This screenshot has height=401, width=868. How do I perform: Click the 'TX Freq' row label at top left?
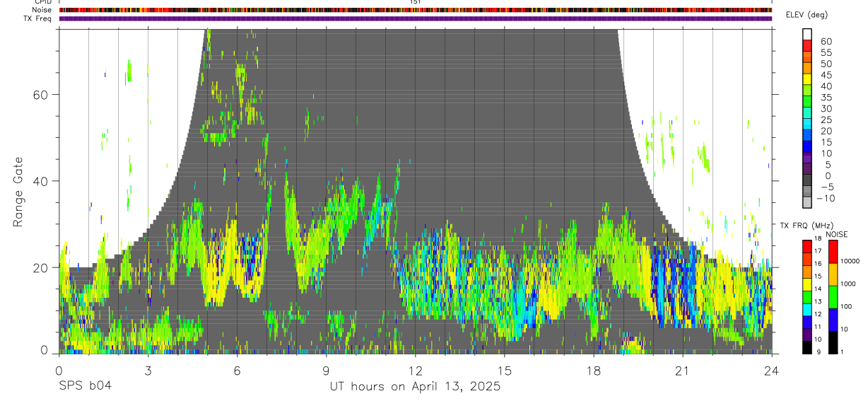pyautogui.click(x=38, y=18)
